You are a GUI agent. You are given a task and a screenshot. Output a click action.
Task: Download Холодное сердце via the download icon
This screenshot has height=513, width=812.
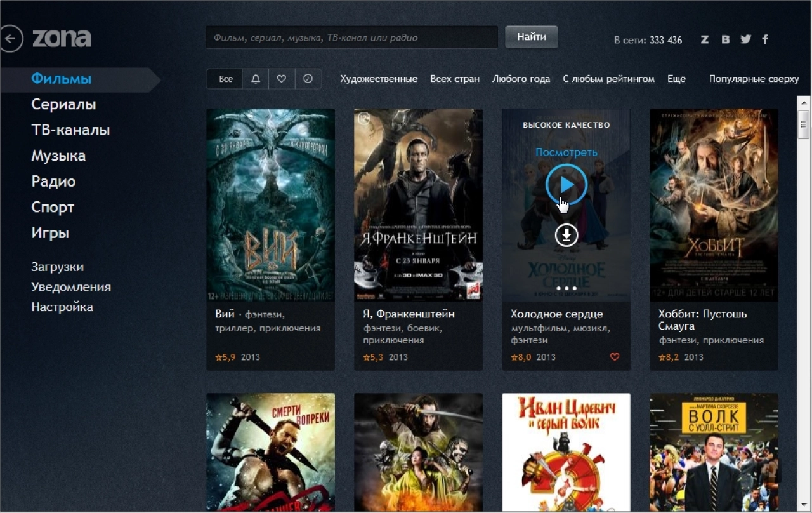566,236
